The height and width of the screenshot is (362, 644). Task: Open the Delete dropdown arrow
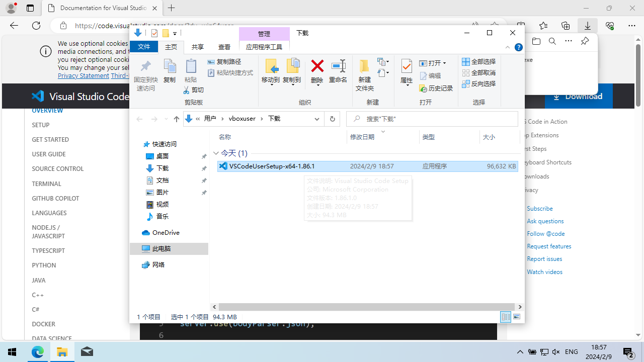point(317,85)
